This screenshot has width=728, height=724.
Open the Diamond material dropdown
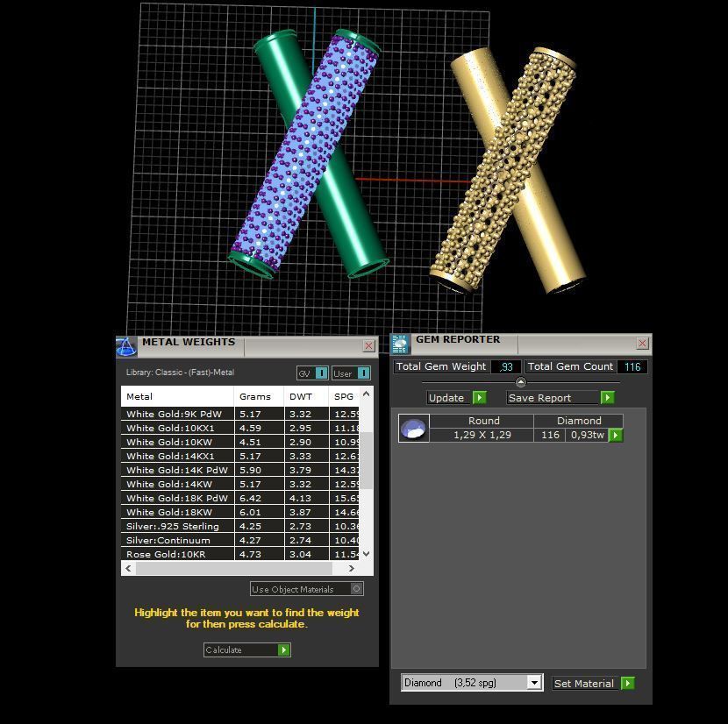pos(534,683)
